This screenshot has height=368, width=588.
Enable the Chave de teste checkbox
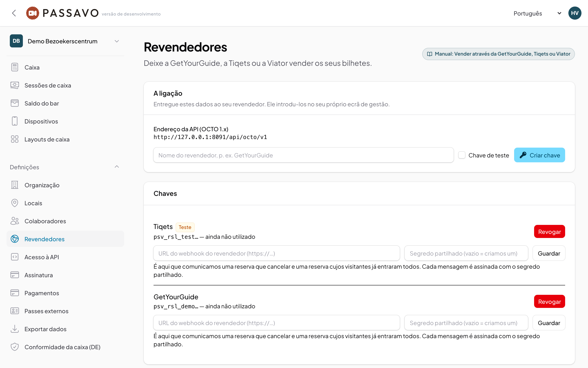coord(462,155)
